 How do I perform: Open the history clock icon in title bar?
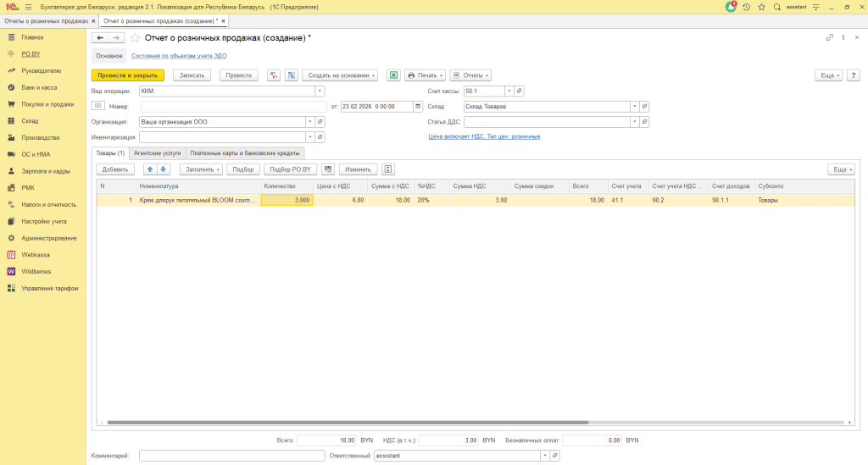746,7
